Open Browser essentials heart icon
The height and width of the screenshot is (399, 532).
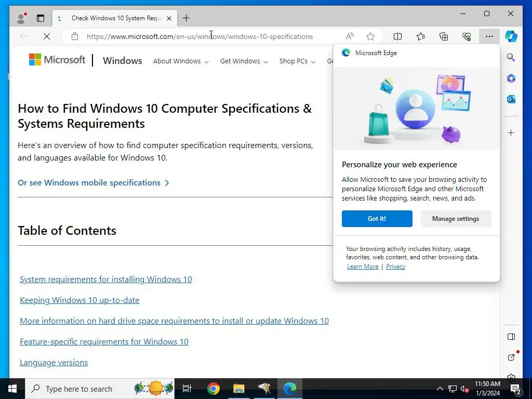pos(467,36)
